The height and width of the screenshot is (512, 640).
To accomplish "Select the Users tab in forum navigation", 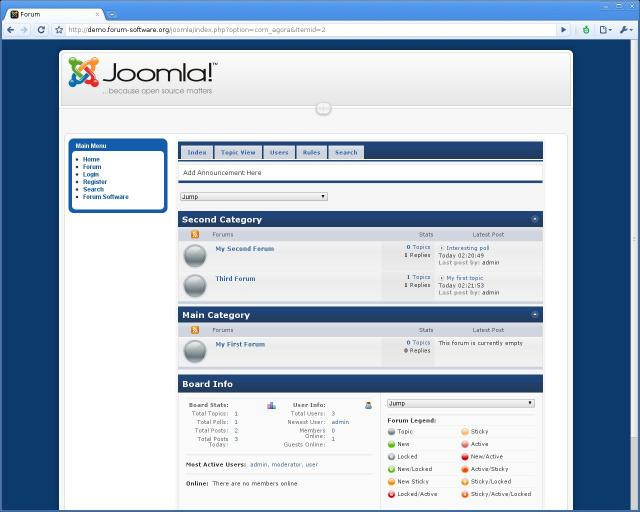I will (279, 152).
